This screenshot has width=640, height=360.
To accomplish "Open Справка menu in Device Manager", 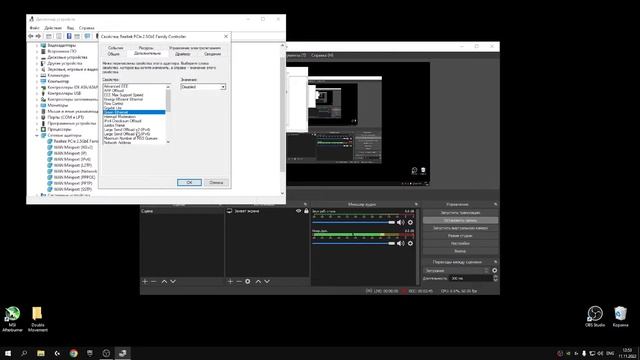I will tap(87, 28).
